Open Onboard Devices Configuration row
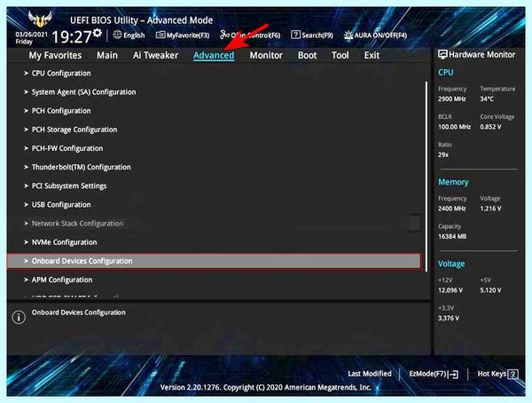This screenshot has height=403, width=532. (214, 261)
